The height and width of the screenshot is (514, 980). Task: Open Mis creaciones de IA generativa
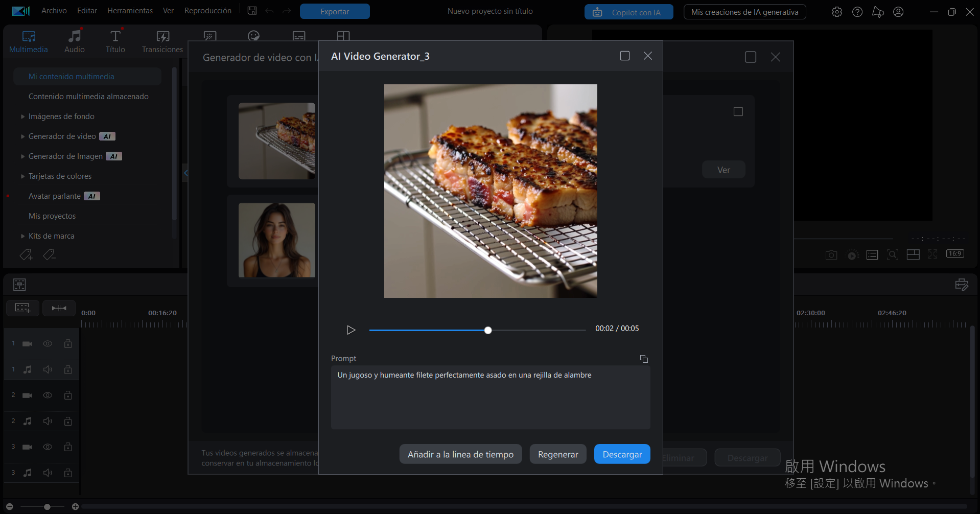pos(744,12)
